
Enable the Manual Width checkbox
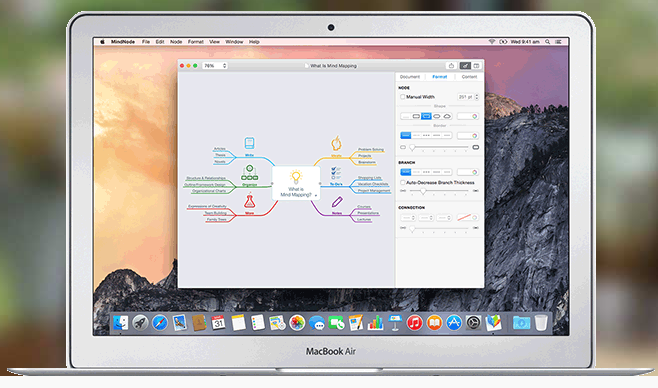(x=402, y=97)
